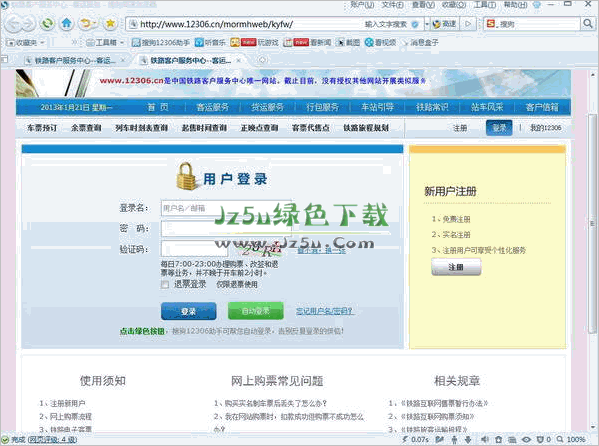
Task: Click the 注册 button in yellow panel
Action: pos(456,267)
